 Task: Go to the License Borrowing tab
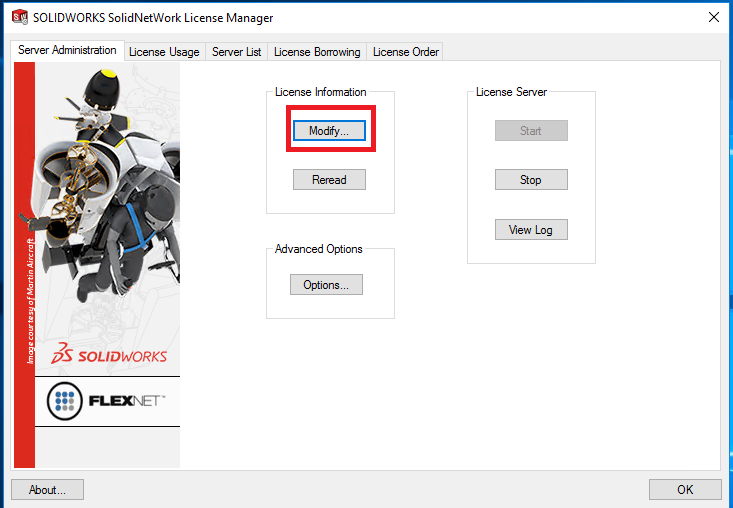317,52
